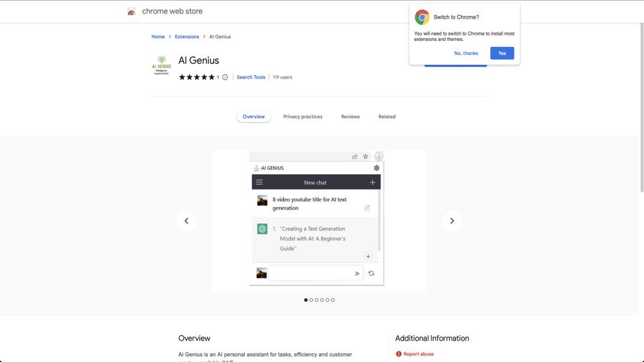Screen dimensions: 644x362
Task: Click the page vertical scrollbar
Action: click(641, 107)
